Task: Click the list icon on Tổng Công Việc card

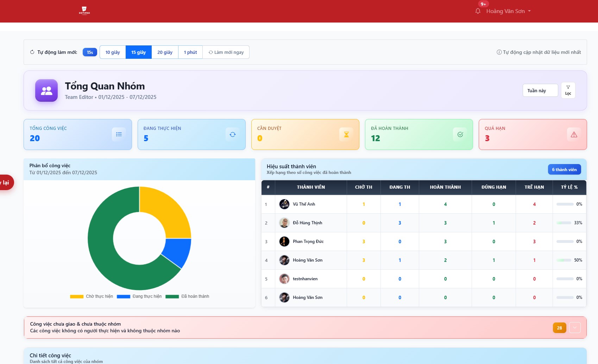Action: 119,134
